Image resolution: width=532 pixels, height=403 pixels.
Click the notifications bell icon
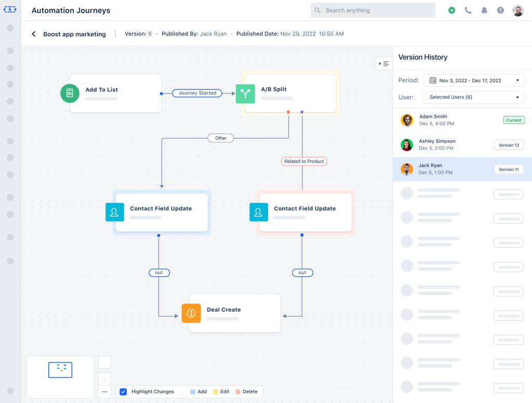coord(484,10)
